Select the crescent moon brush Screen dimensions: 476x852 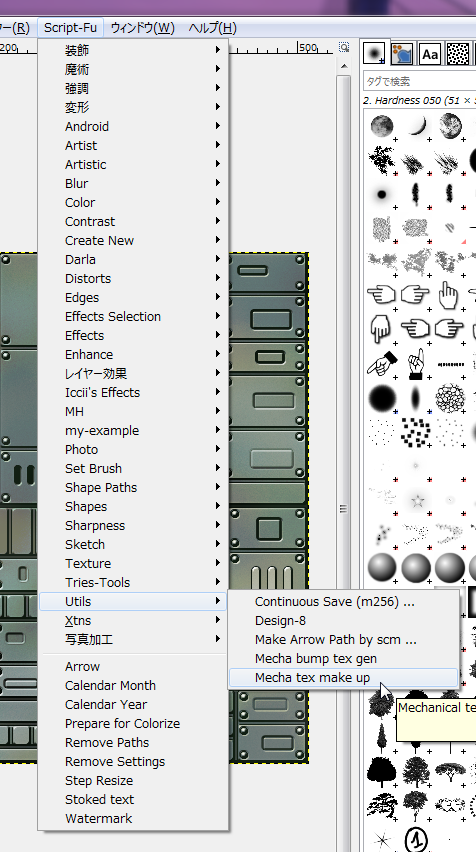pyautogui.click(x=416, y=126)
